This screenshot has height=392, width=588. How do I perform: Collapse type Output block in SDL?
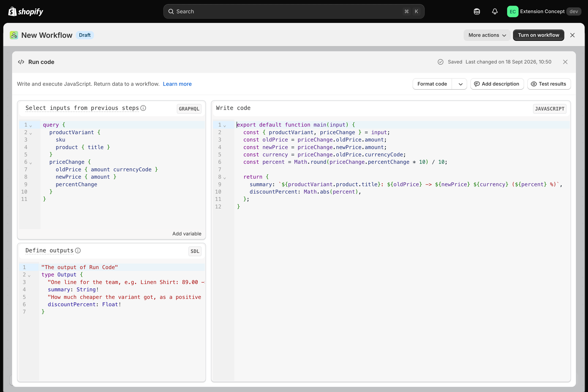pos(29,275)
